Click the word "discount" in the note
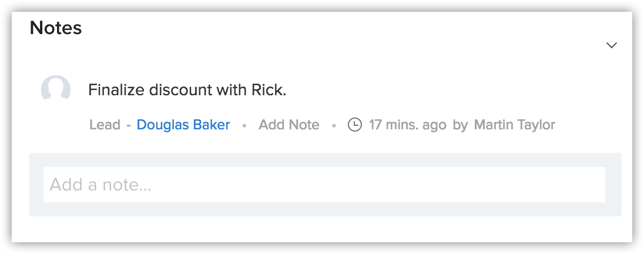644x254 pixels. point(180,90)
